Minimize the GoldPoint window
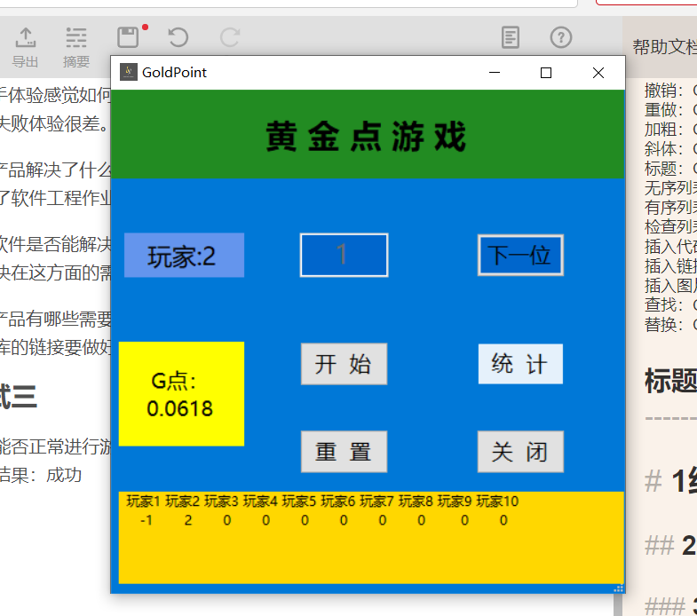The image size is (697, 616). click(x=495, y=73)
